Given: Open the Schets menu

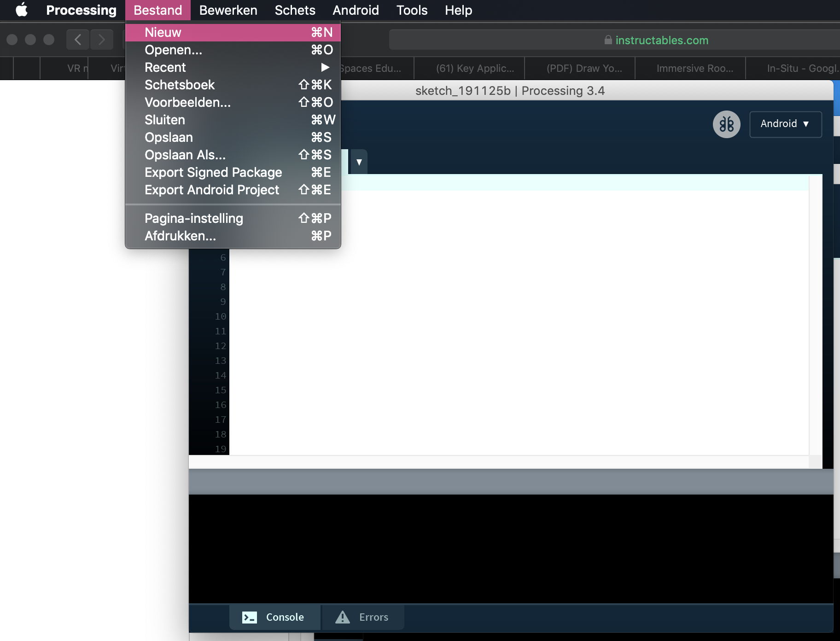Looking at the screenshot, I should [295, 10].
